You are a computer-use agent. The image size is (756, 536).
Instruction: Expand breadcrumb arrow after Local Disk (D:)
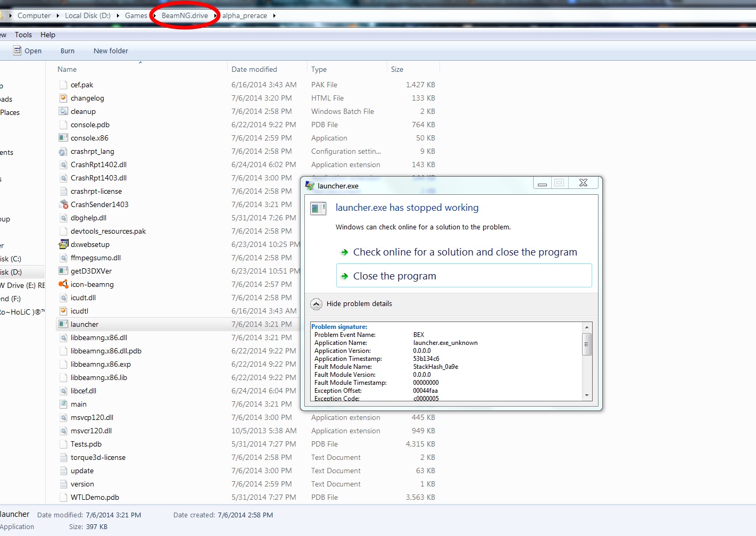118,15
